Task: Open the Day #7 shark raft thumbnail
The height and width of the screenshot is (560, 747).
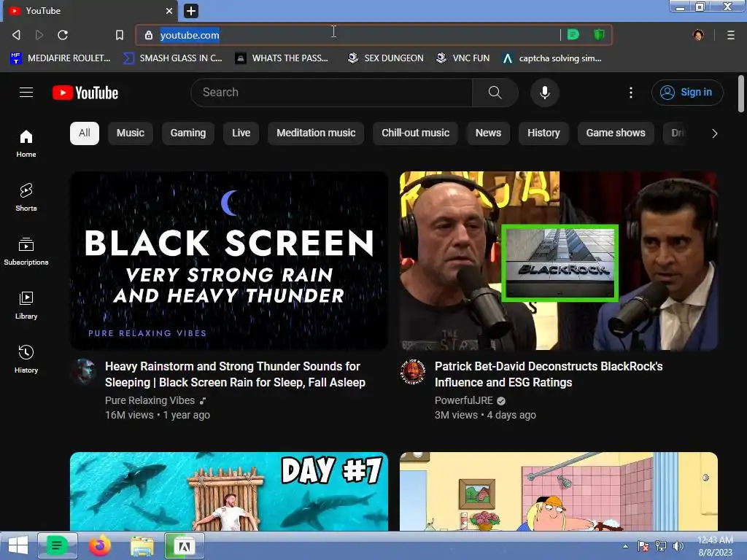Action: (229, 491)
